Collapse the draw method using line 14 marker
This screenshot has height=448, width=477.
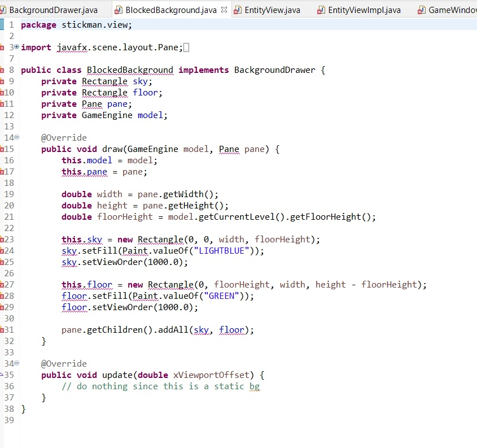click(x=16, y=137)
